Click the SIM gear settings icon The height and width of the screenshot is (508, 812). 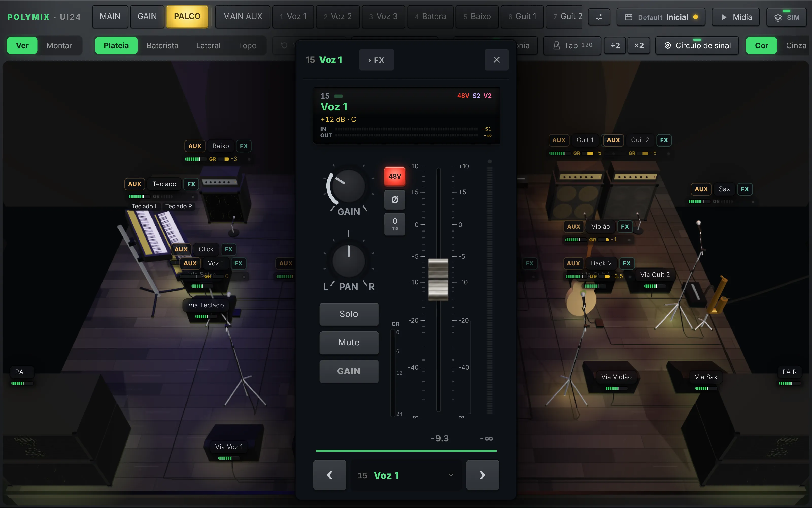pos(787,17)
